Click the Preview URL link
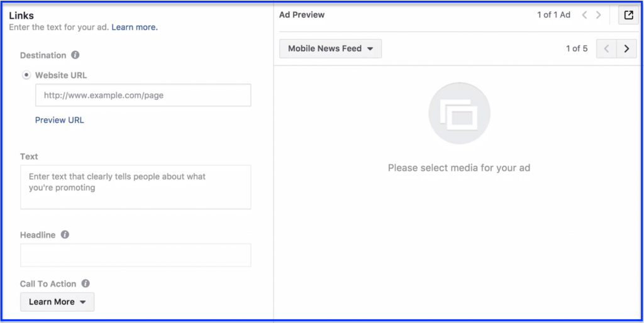This screenshot has width=644, height=323. 60,120
